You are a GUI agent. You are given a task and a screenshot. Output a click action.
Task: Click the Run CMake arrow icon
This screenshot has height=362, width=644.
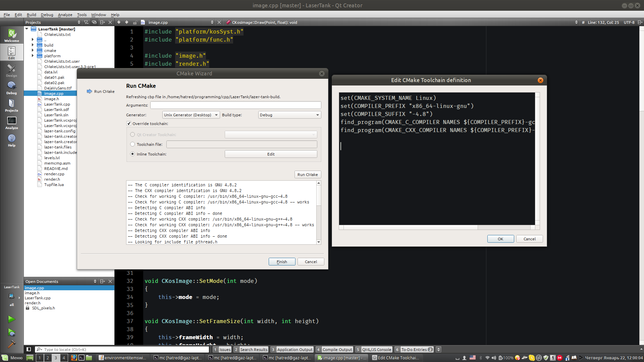tap(89, 92)
